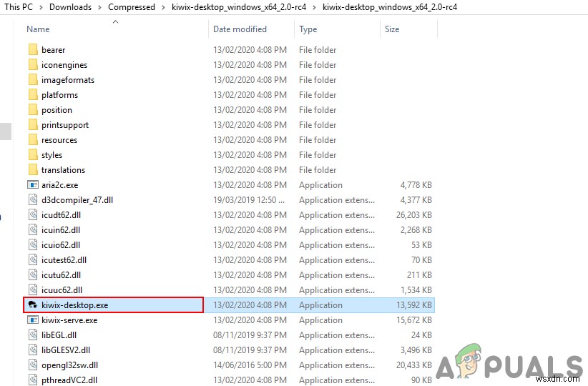Screen dimensions: 588x386
Task: Select the file name libEGL.dll
Action: point(59,335)
